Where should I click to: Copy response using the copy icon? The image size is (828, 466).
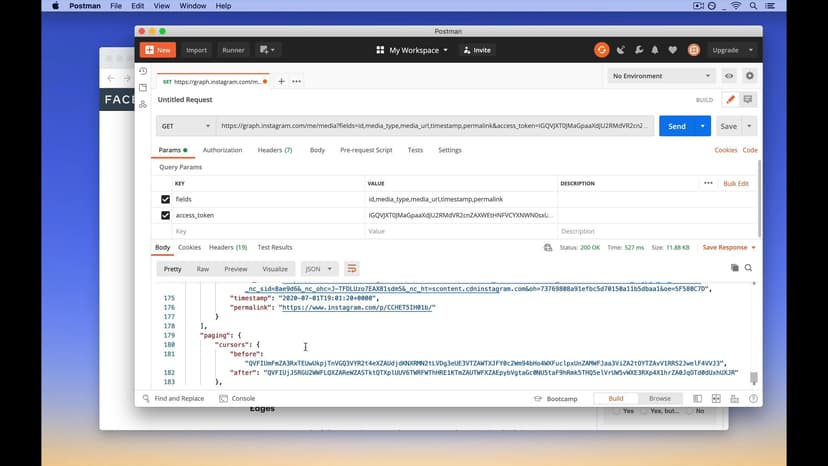point(734,268)
